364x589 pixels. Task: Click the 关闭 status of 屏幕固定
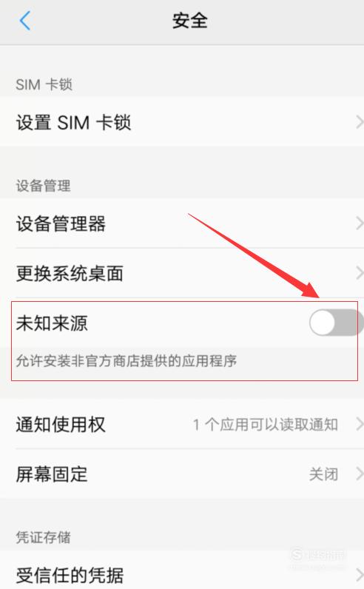click(x=323, y=474)
